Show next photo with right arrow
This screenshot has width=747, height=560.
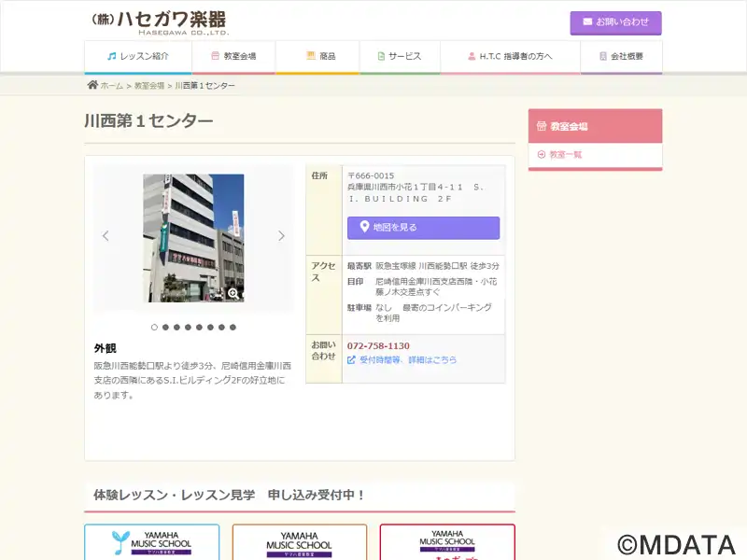click(x=281, y=236)
